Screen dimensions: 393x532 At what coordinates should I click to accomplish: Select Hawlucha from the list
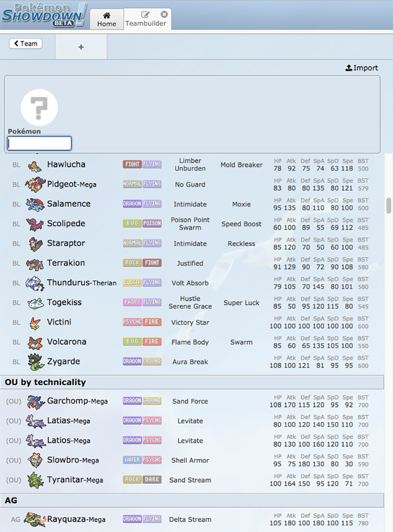coord(192,165)
